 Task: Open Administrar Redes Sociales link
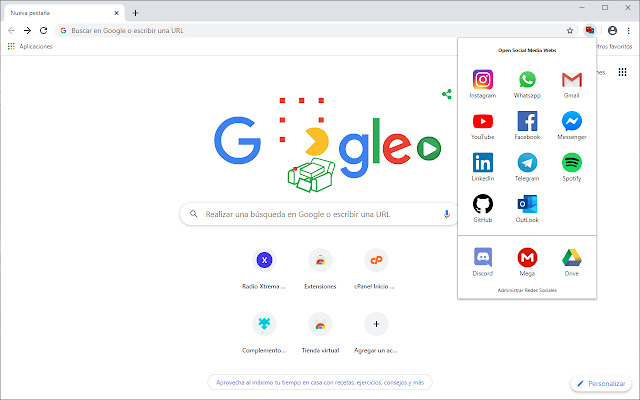point(527,290)
